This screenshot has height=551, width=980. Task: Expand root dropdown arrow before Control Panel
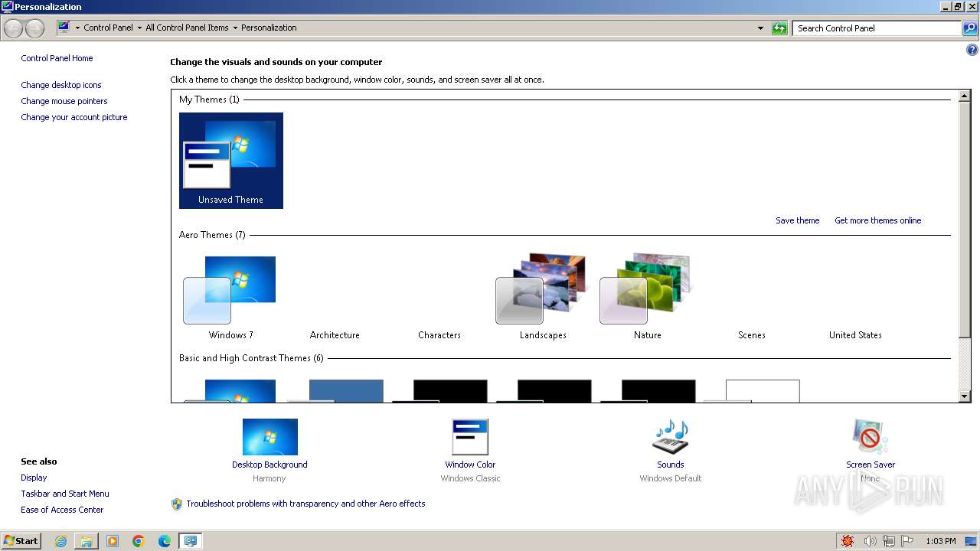pyautogui.click(x=77, y=28)
